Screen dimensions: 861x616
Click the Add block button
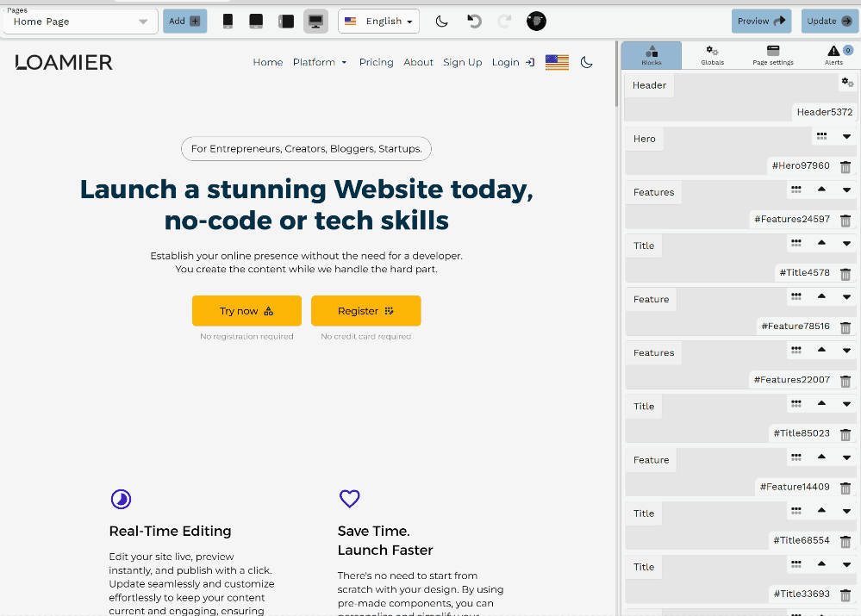tap(185, 22)
